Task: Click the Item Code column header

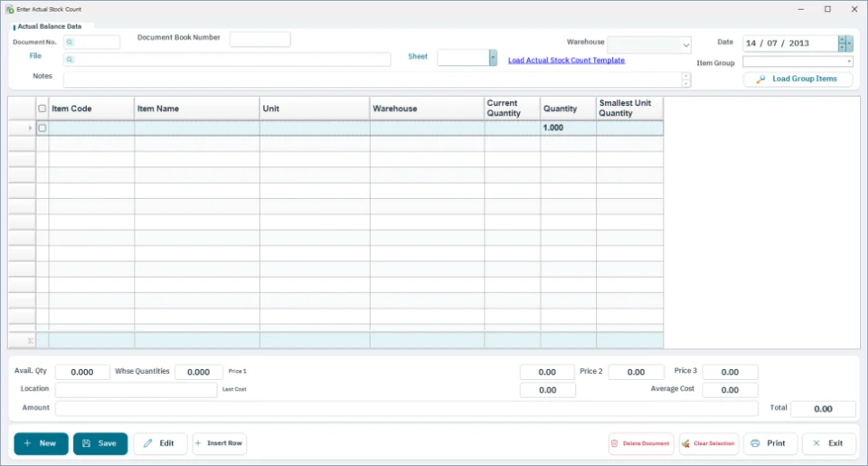Action: 91,109
